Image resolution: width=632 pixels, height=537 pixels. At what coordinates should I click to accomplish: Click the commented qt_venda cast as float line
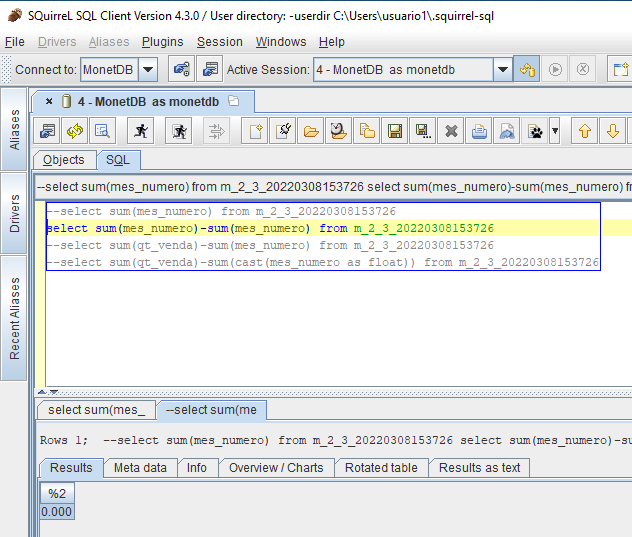[x=323, y=262]
